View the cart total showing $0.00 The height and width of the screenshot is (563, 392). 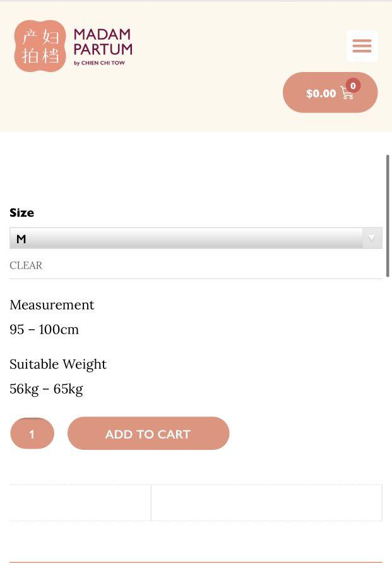coord(321,93)
